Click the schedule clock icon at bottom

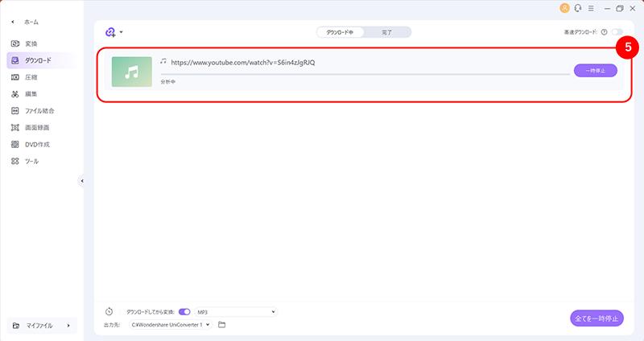(109, 311)
